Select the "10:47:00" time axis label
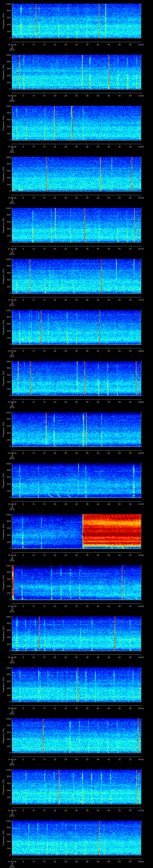153x868 pixels. point(12,861)
